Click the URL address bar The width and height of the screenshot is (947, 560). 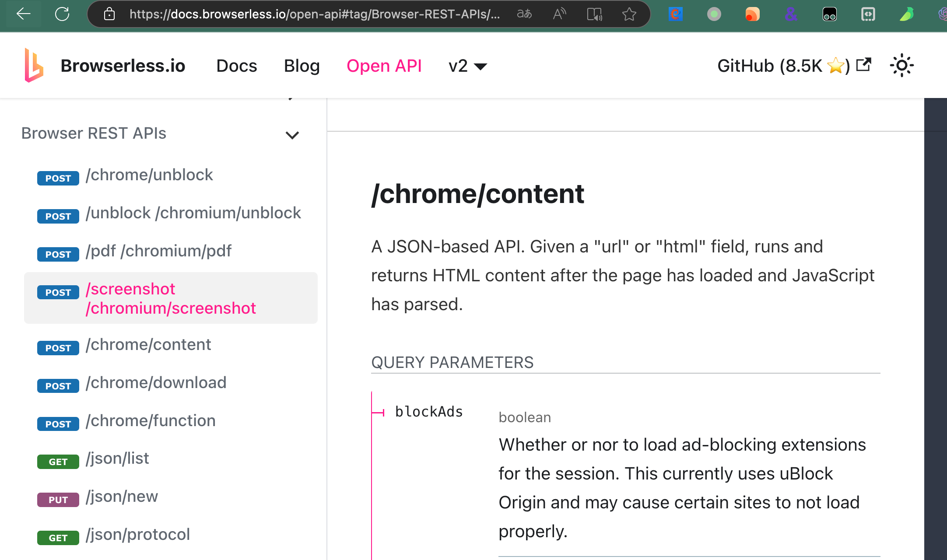[314, 14]
